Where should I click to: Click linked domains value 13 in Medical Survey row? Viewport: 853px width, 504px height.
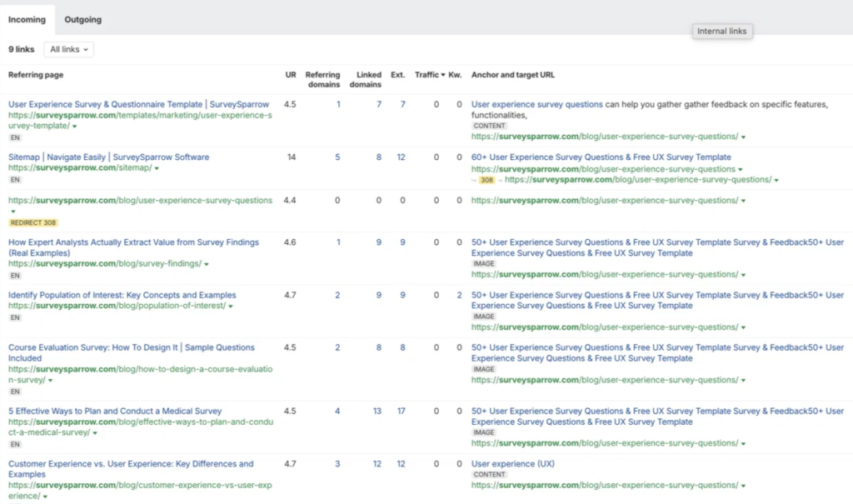click(x=377, y=411)
